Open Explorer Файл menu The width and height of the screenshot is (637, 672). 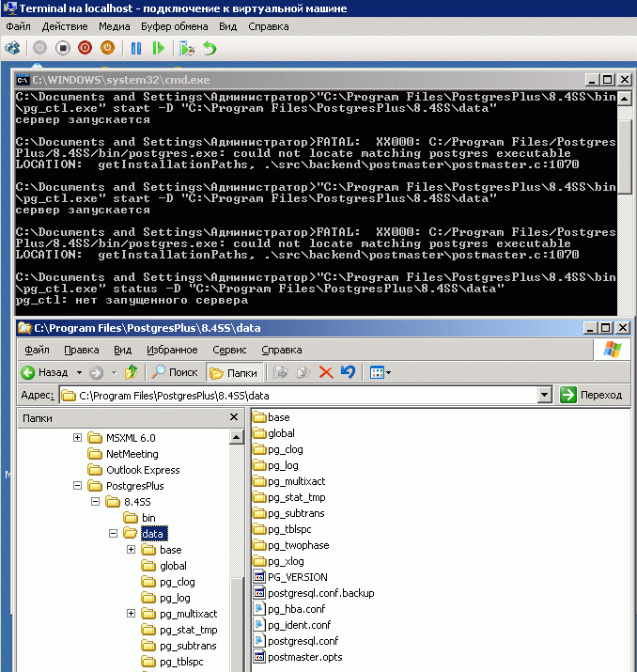pyautogui.click(x=37, y=351)
